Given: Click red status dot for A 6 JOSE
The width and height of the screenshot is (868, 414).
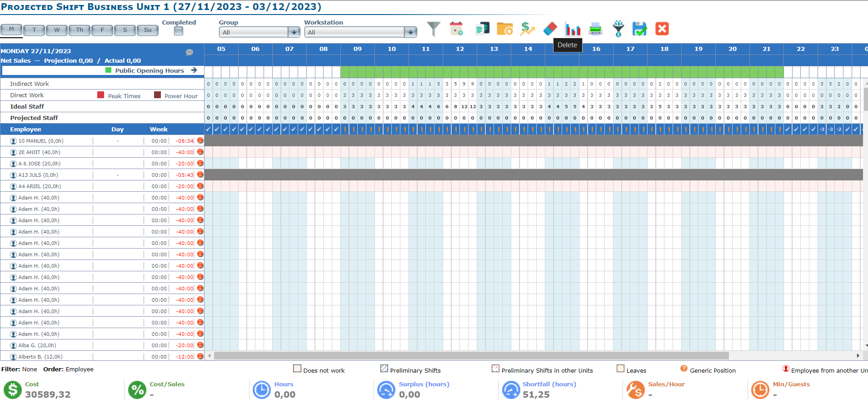Looking at the screenshot, I should coord(200,163).
